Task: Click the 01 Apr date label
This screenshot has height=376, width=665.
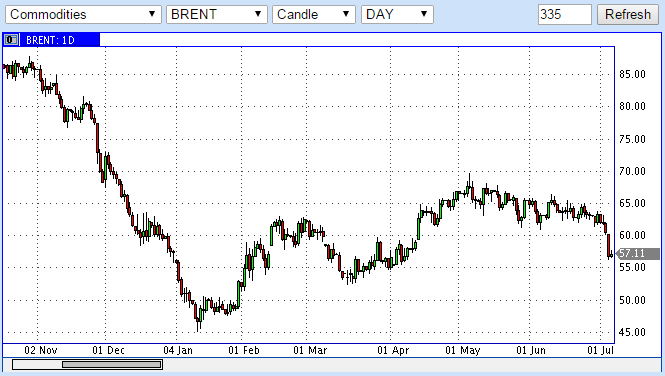Action: (x=393, y=351)
